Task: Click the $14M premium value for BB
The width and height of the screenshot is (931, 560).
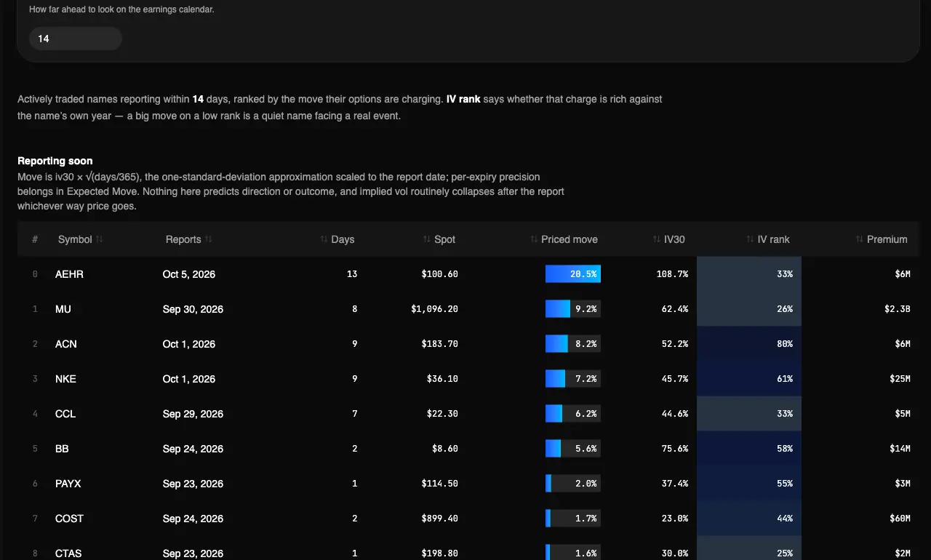Action: click(900, 449)
